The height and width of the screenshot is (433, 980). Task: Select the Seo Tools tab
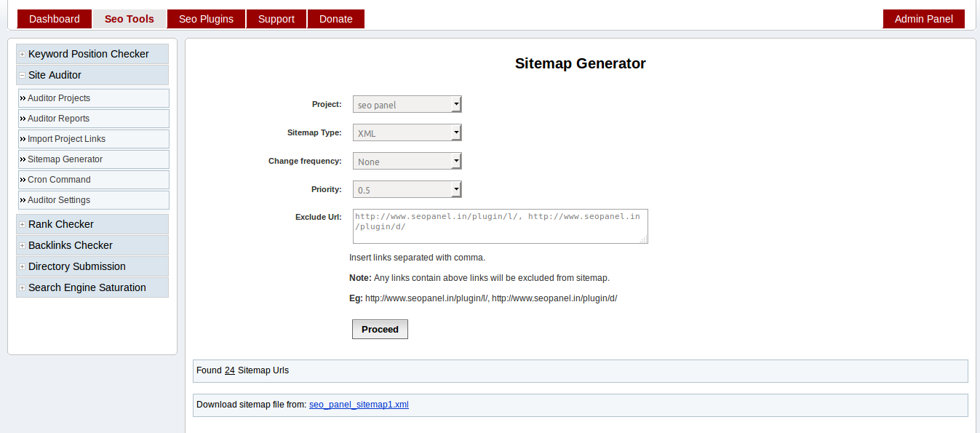pos(130,19)
